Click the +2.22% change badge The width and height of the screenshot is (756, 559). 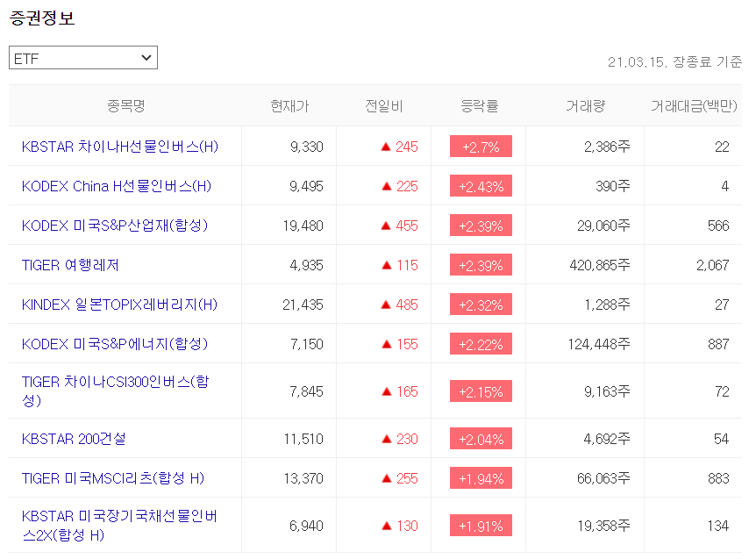[481, 344]
